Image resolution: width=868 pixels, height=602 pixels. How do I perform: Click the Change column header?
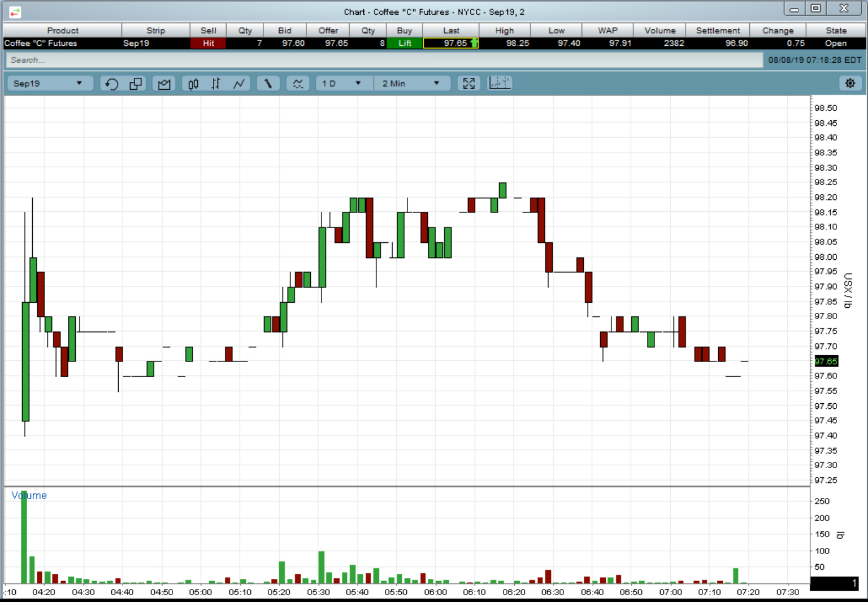778,30
